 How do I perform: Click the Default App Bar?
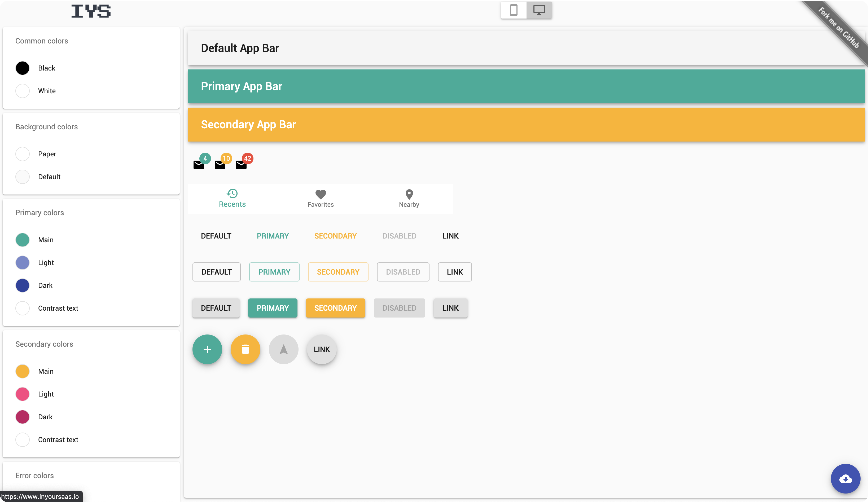[526, 48]
